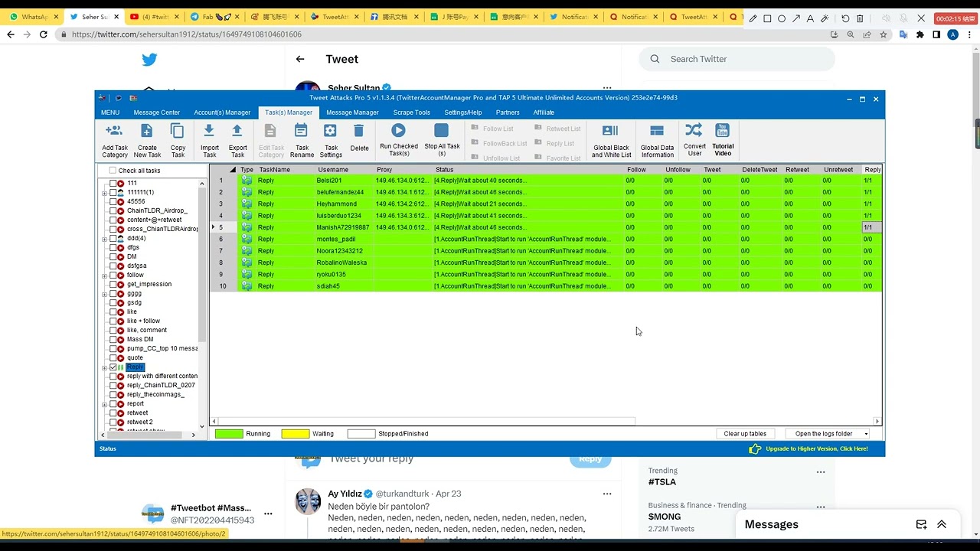The image size is (980, 551).
Task: Reload the browser page
Action: pos(43,34)
